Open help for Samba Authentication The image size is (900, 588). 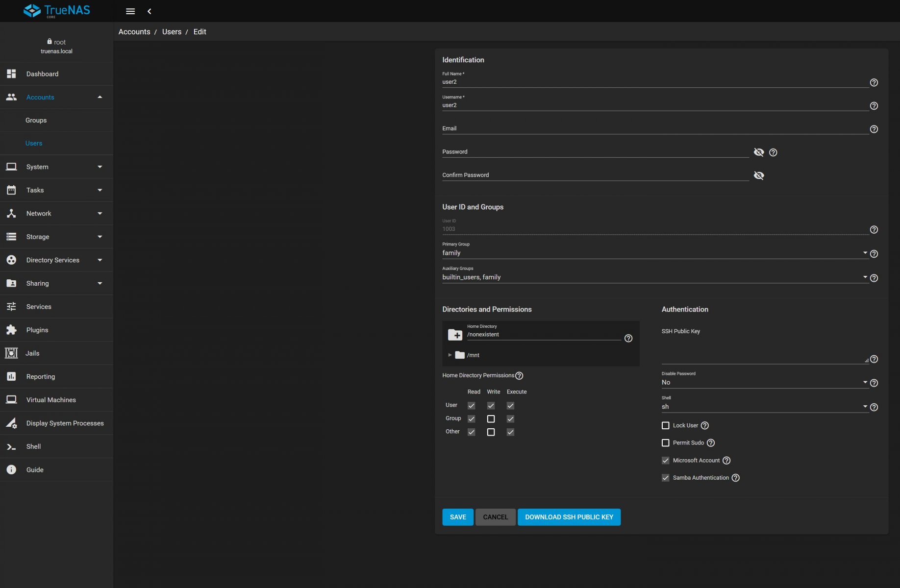(x=736, y=478)
